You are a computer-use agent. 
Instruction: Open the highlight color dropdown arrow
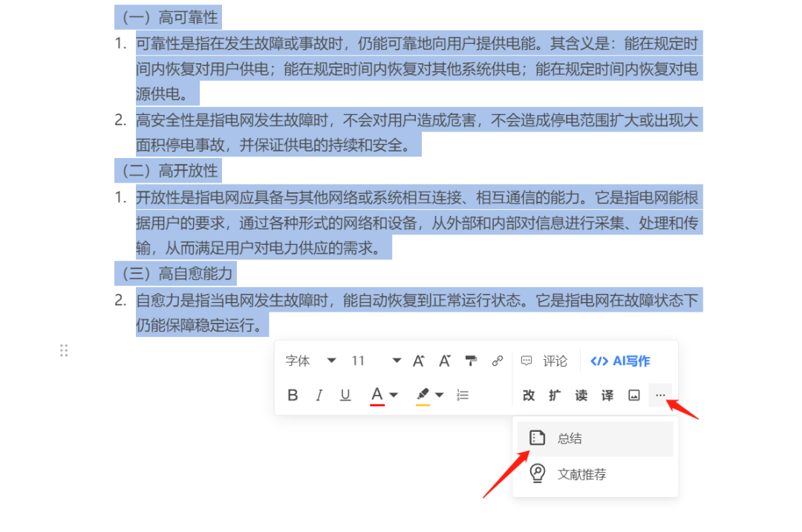[x=440, y=395]
